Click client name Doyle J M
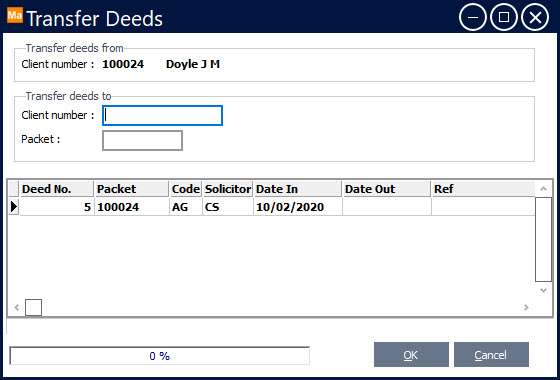Screen dimensions: 560x380 (193, 64)
